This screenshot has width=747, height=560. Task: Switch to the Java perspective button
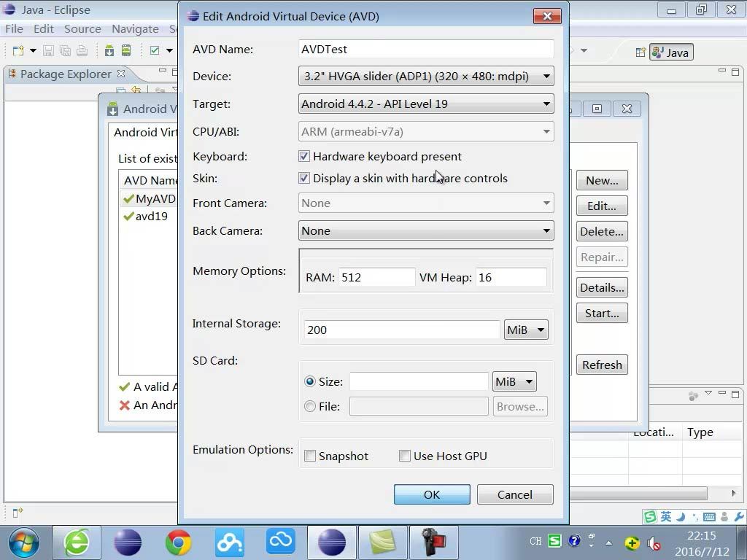click(x=671, y=52)
